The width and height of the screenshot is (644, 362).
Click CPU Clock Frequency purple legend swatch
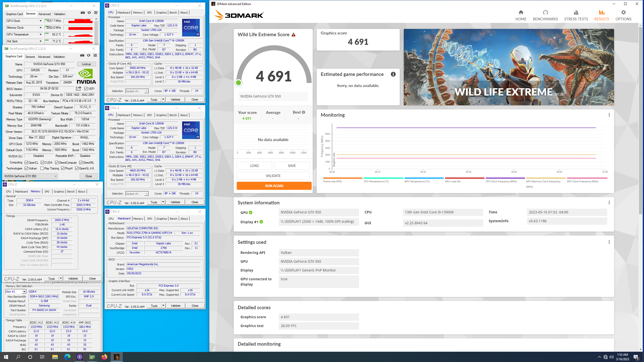[x=505, y=178]
